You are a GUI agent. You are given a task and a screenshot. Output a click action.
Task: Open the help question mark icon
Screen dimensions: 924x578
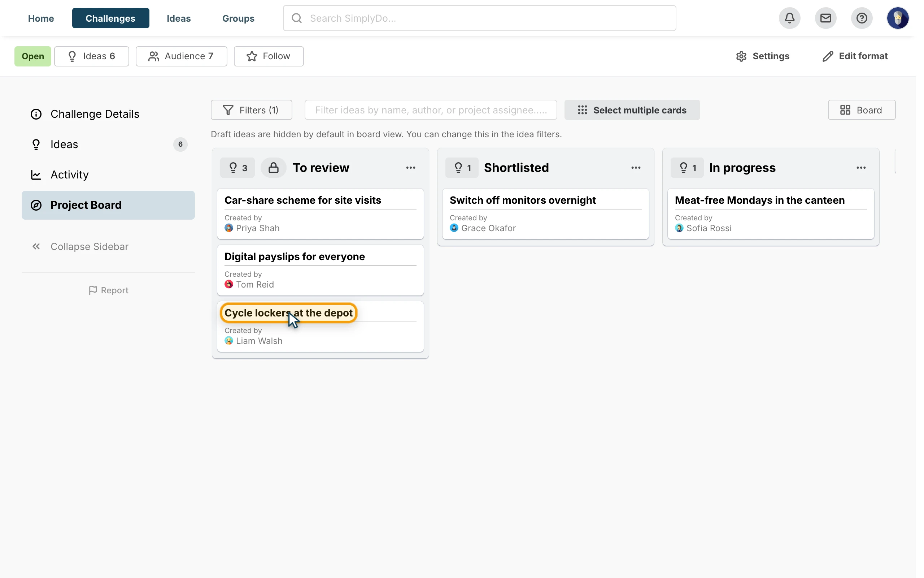862,18
